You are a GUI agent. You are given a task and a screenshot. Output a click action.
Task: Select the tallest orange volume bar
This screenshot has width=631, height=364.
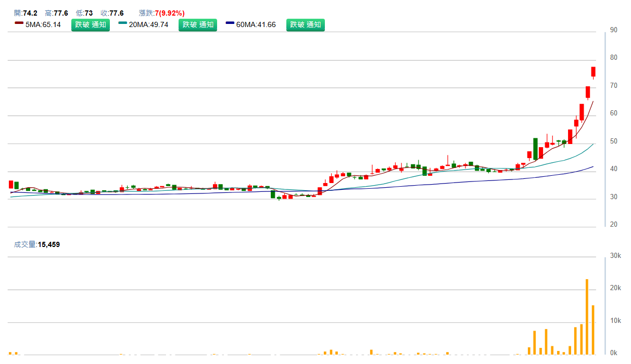click(587, 316)
